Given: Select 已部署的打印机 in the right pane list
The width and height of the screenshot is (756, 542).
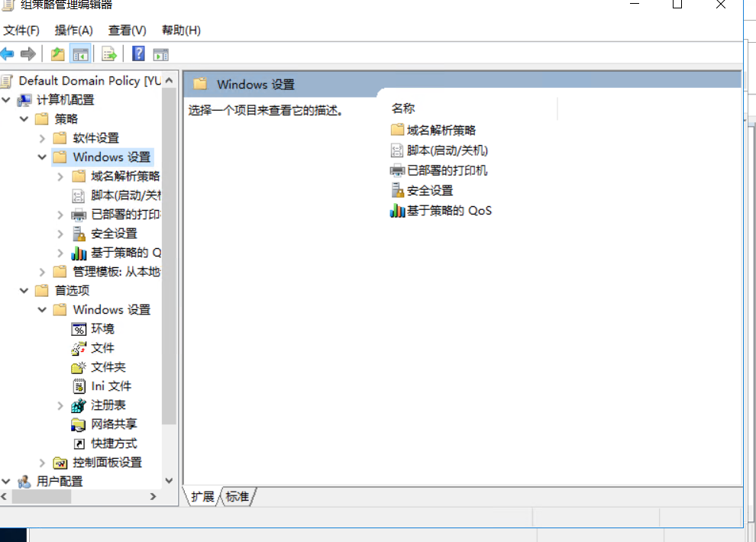Looking at the screenshot, I should coord(447,170).
